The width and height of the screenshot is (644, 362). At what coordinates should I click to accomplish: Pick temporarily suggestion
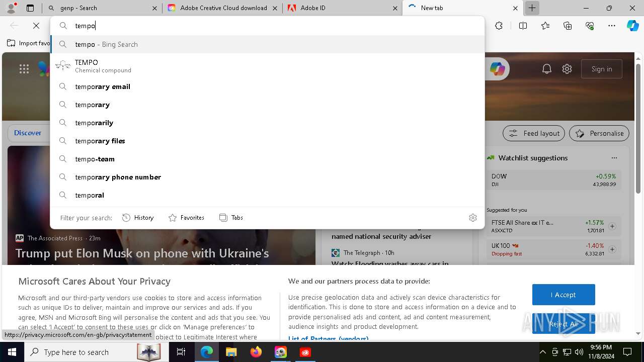coord(267,123)
